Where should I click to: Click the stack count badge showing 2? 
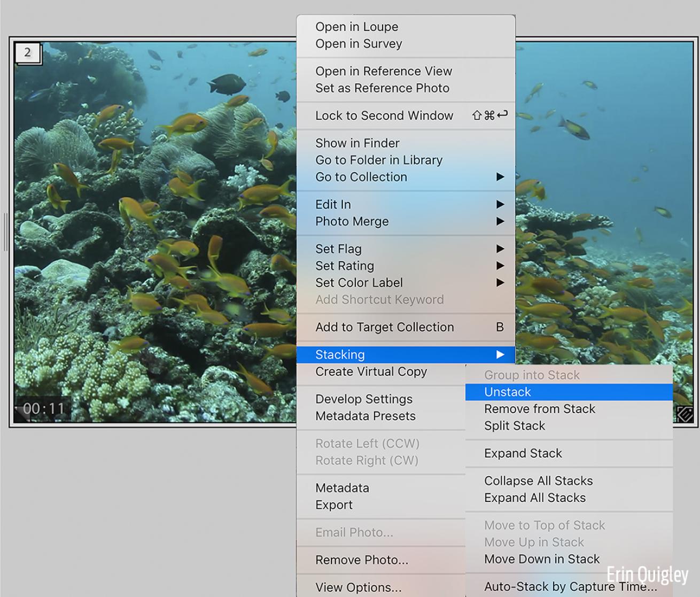(x=28, y=53)
